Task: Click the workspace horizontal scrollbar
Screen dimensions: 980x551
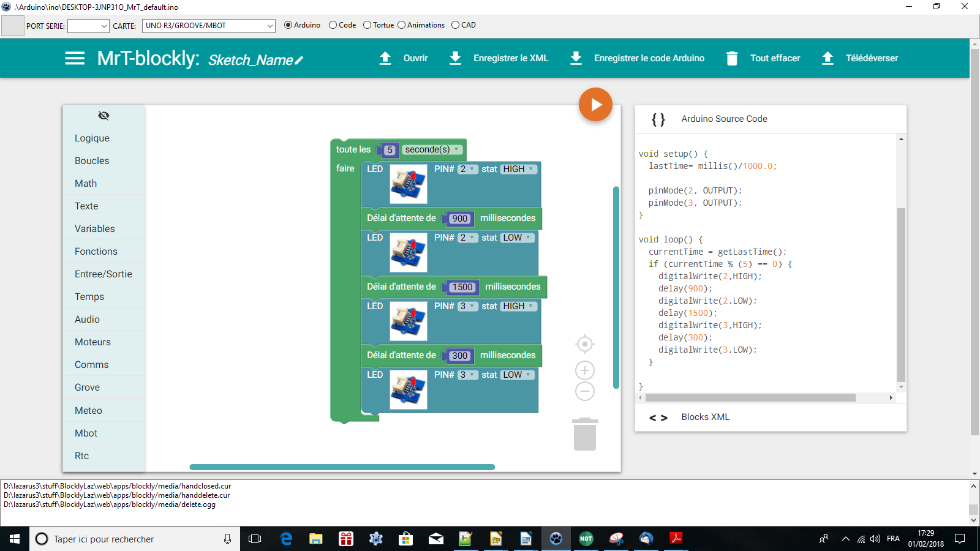Action: click(342, 467)
